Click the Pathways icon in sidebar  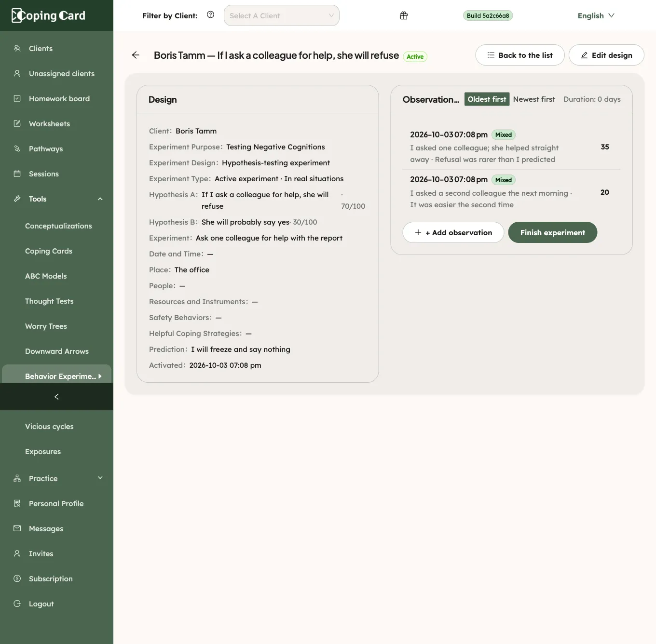pos(17,148)
